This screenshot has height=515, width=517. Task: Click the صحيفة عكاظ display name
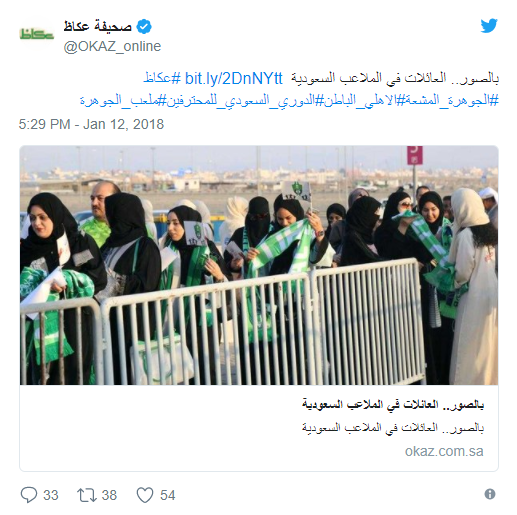coord(98,26)
